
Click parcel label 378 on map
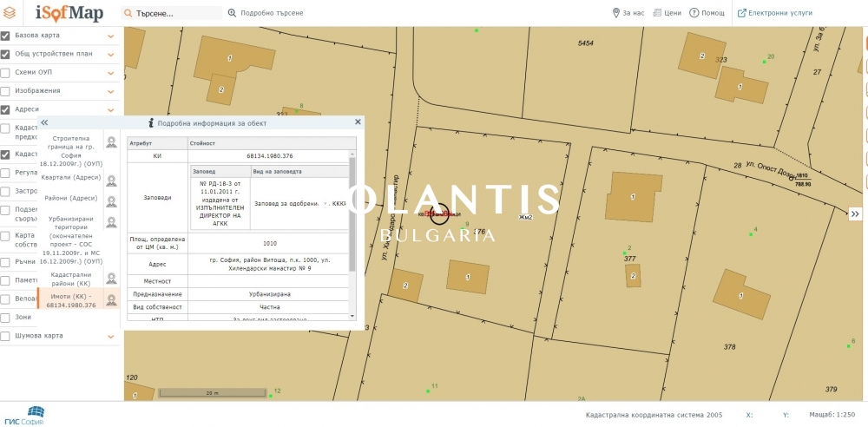coord(730,347)
